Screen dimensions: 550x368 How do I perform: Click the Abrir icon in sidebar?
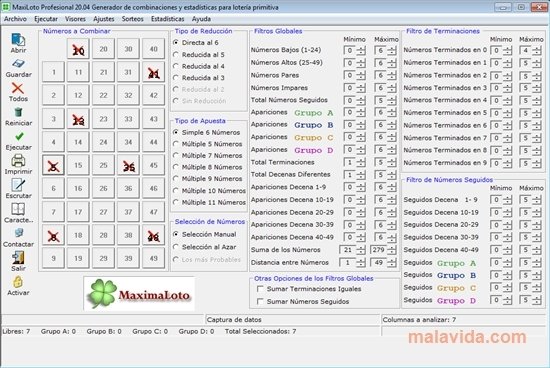[x=18, y=40]
